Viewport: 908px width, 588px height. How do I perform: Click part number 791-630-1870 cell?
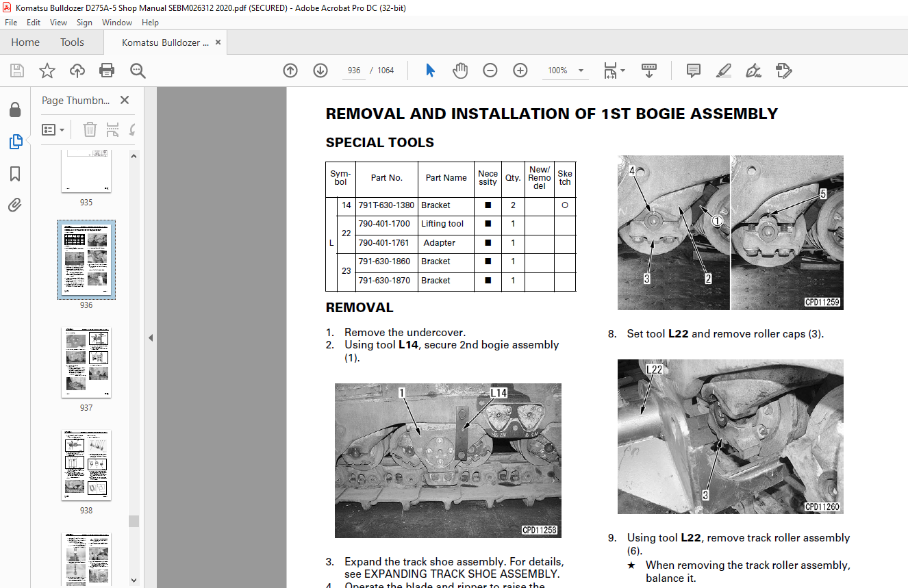(x=387, y=281)
